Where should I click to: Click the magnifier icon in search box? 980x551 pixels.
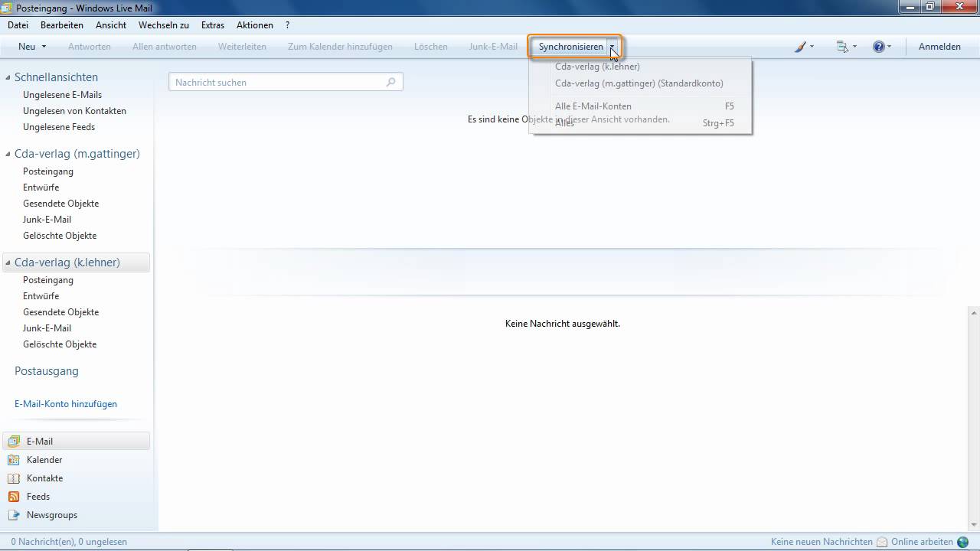point(391,82)
